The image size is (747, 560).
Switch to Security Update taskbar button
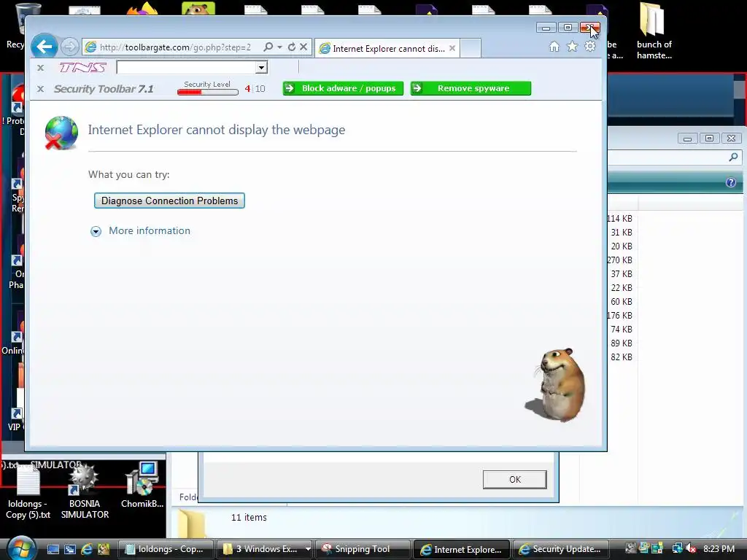tap(560, 549)
